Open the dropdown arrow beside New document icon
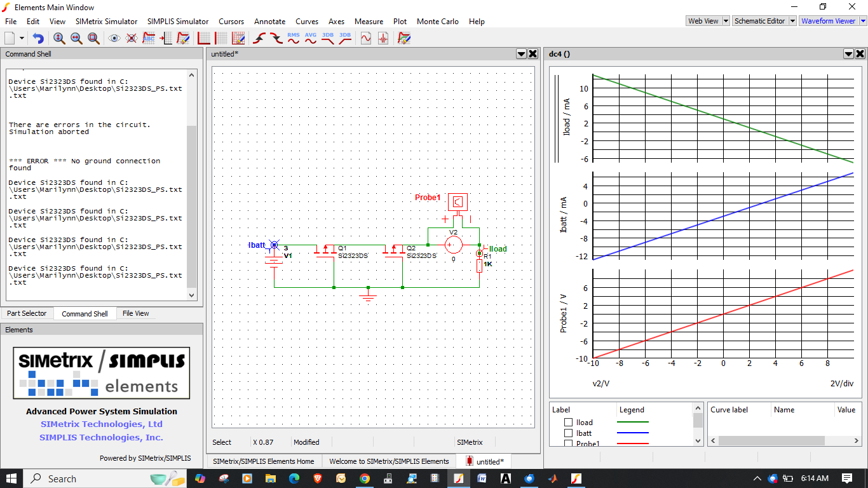 coord(22,38)
